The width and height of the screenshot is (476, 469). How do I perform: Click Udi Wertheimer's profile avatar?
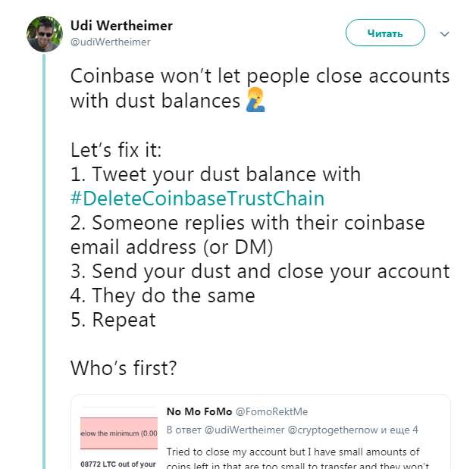coord(45,33)
